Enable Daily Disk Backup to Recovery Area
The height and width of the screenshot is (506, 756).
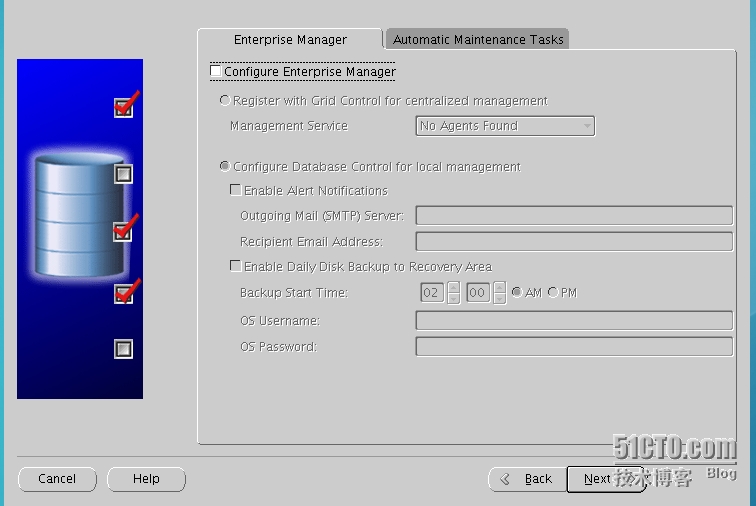pos(235,266)
